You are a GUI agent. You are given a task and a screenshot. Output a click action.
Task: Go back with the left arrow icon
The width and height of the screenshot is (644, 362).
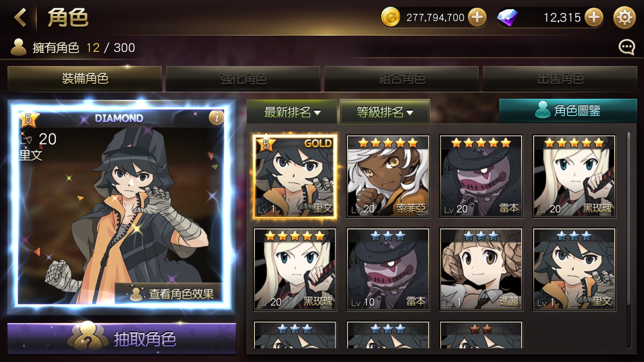coord(20,18)
